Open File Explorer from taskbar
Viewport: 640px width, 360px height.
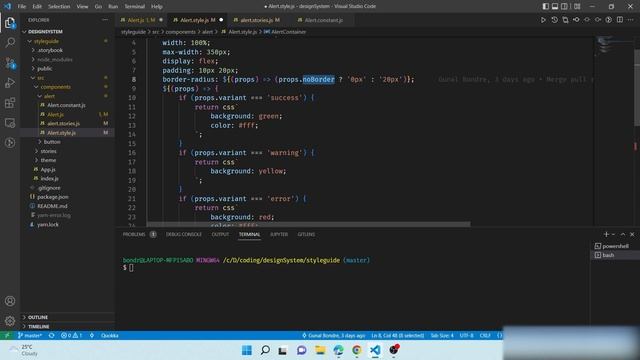[320, 350]
